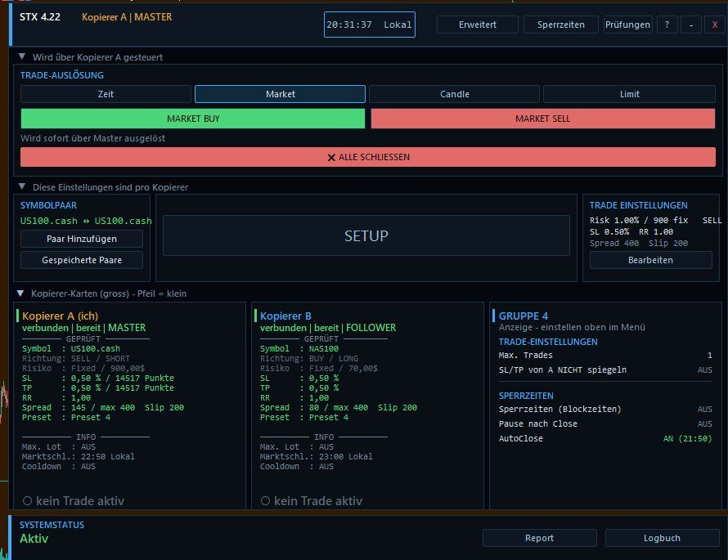Click the GRUPPE 4 heading
Viewport: 728px width, 560px height.
pyautogui.click(x=524, y=316)
